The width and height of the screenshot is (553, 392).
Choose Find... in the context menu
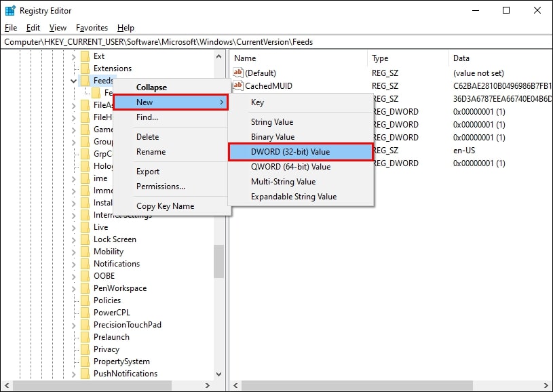pyautogui.click(x=172, y=117)
